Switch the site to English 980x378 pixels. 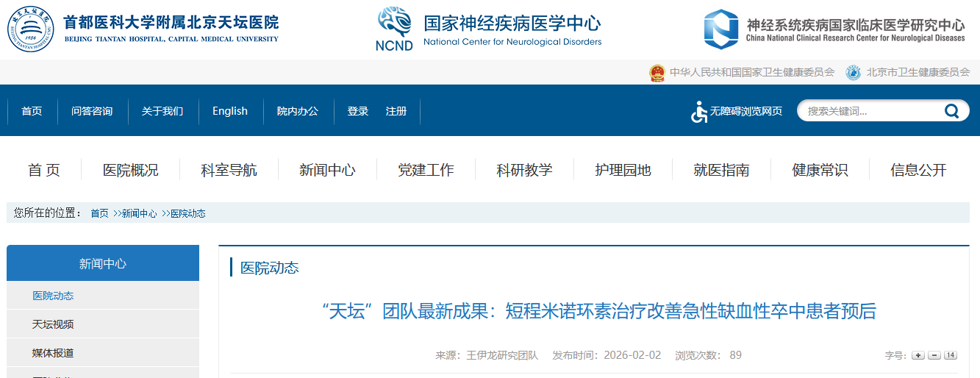[230, 111]
